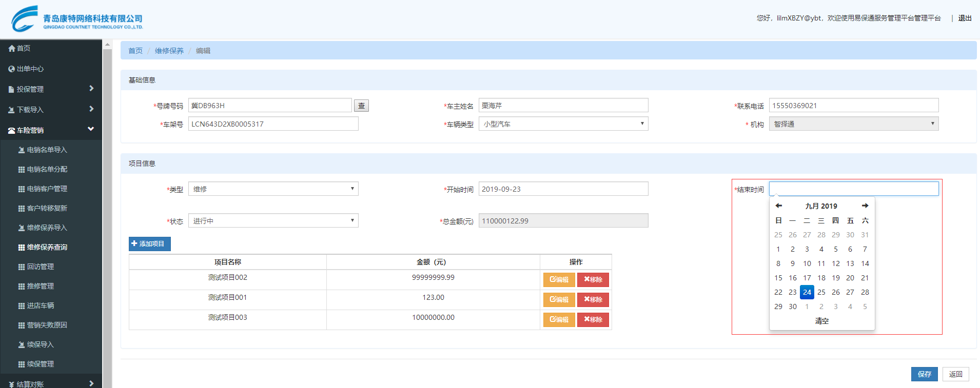The height and width of the screenshot is (388, 980).
Task: Click the 号牌号码 input field
Action: [x=270, y=106]
